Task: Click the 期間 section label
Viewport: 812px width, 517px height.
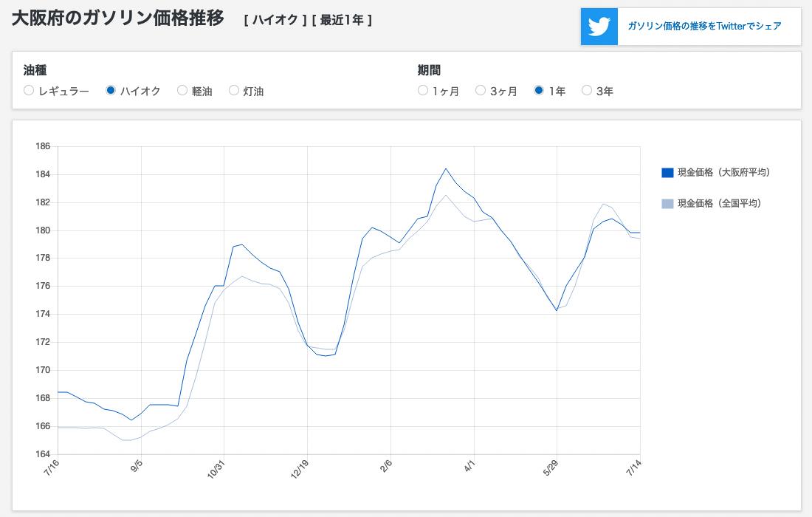Action: coord(429,70)
